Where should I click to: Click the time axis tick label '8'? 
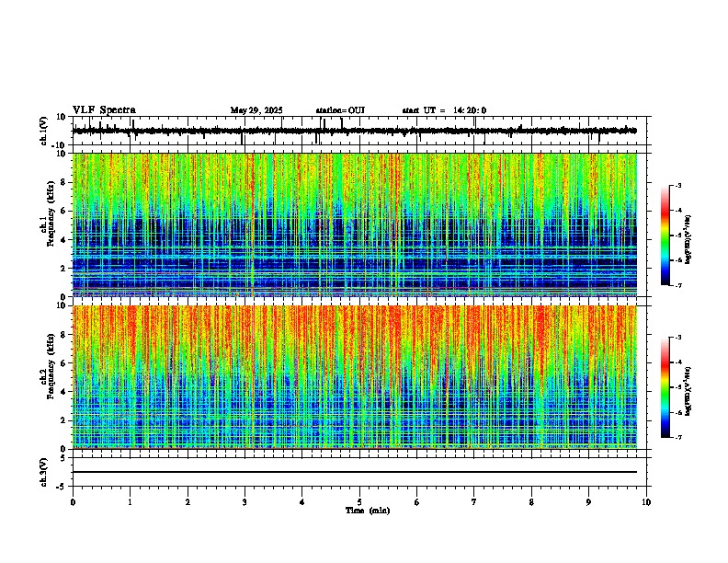pyautogui.click(x=531, y=502)
